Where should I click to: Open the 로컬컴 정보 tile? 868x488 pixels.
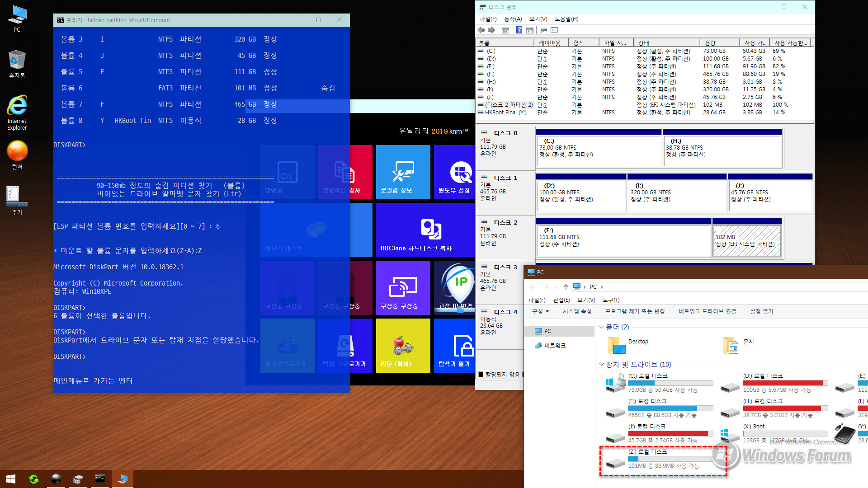[x=403, y=172]
